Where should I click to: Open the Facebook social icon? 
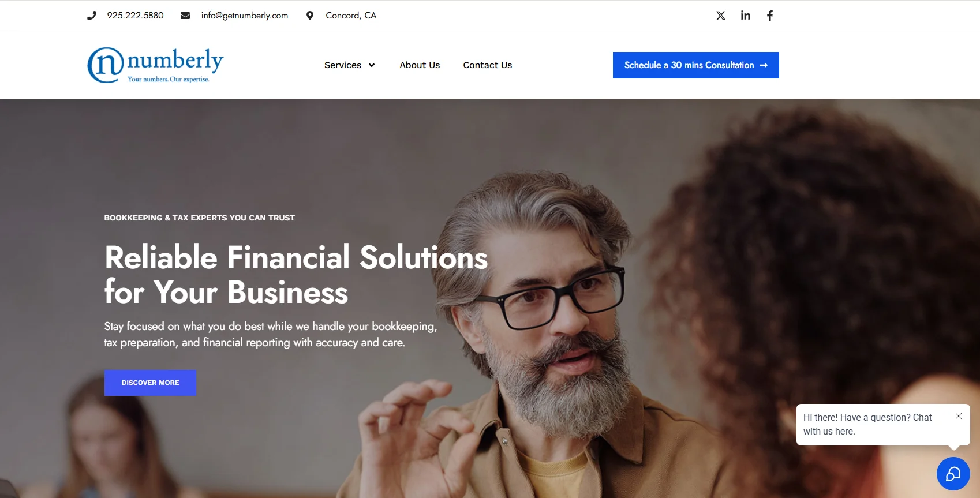(x=770, y=16)
